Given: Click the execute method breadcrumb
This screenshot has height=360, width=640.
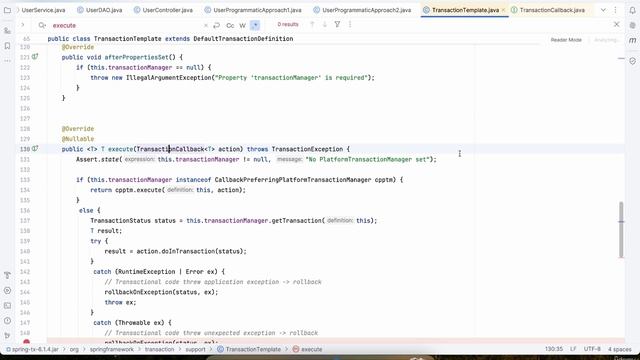Looking at the screenshot, I should click(307, 349).
